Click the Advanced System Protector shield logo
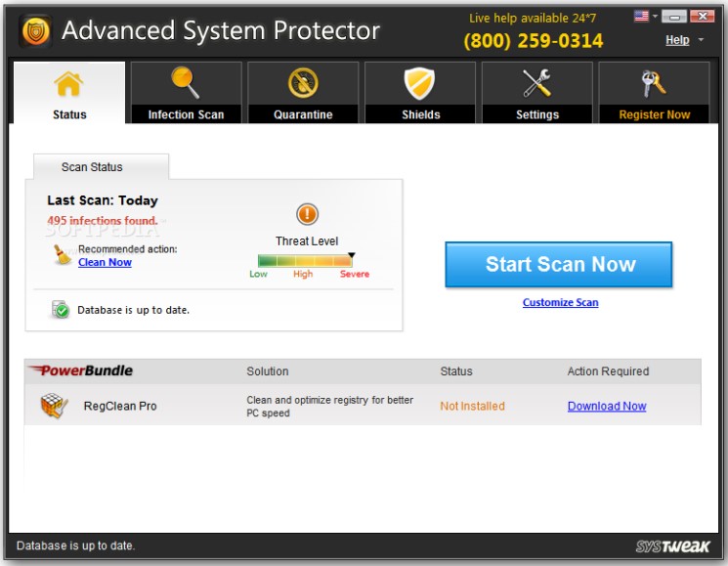728x566 pixels. tap(35, 31)
